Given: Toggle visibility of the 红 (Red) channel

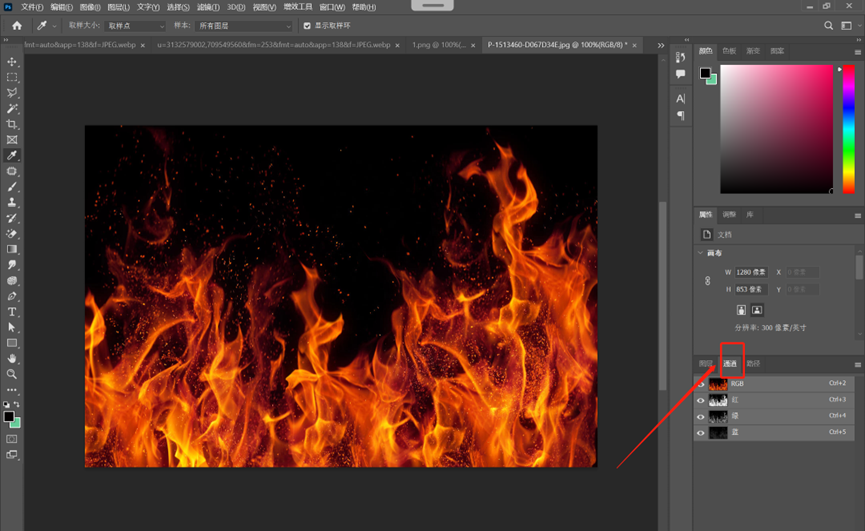Looking at the screenshot, I should pos(701,400).
